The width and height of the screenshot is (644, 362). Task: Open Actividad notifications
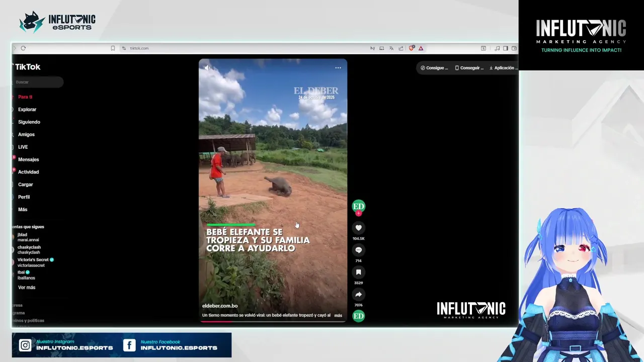pyautogui.click(x=28, y=172)
